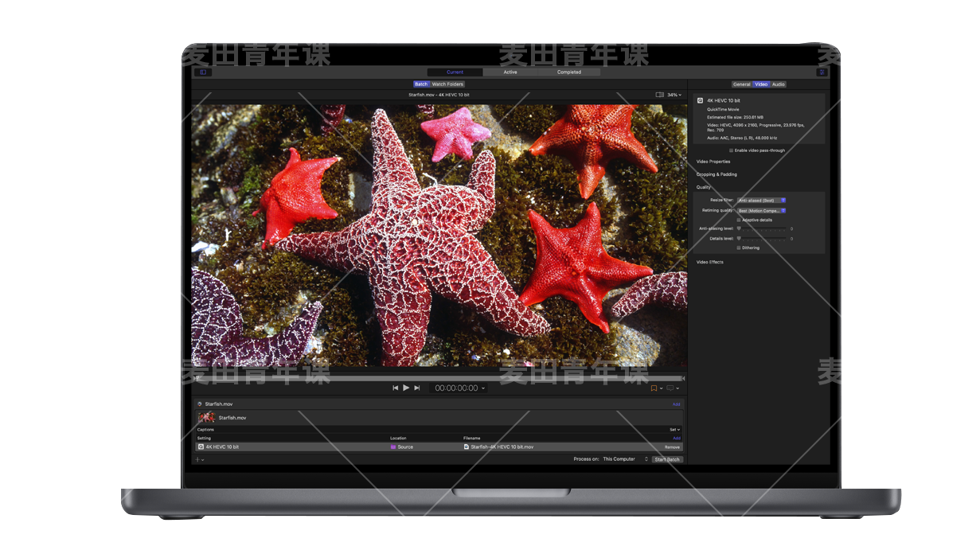Open the Process on This Computer dropdown

coord(625,459)
